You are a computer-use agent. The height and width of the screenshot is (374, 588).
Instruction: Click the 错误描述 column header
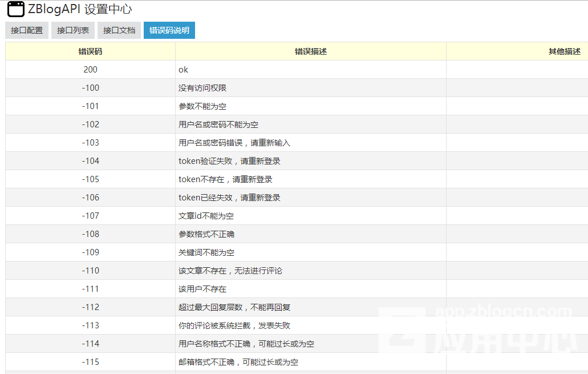(x=310, y=51)
